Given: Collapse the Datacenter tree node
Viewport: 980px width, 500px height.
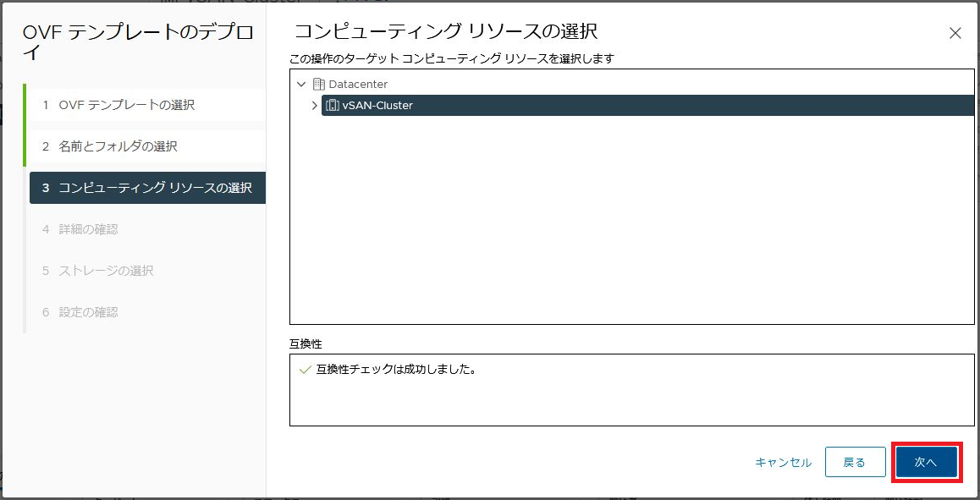Looking at the screenshot, I should coord(301,84).
